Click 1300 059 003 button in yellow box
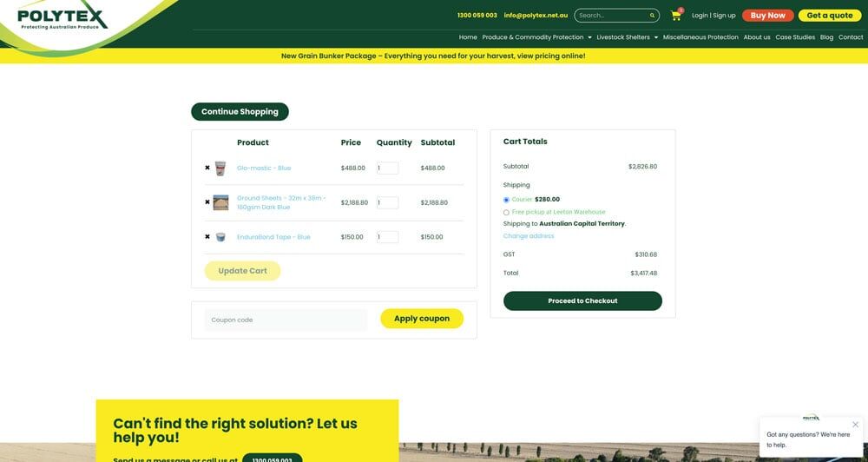This screenshot has height=462, width=868. tap(273, 459)
